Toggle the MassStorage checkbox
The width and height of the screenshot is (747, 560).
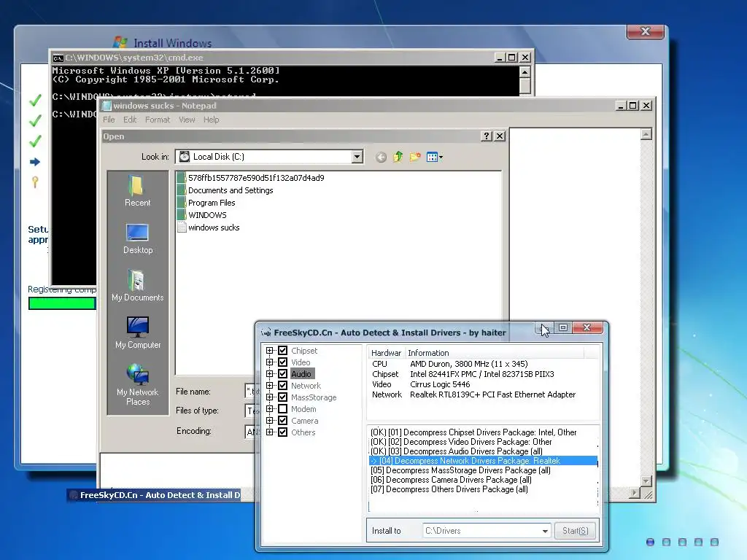click(x=282, y=397)
